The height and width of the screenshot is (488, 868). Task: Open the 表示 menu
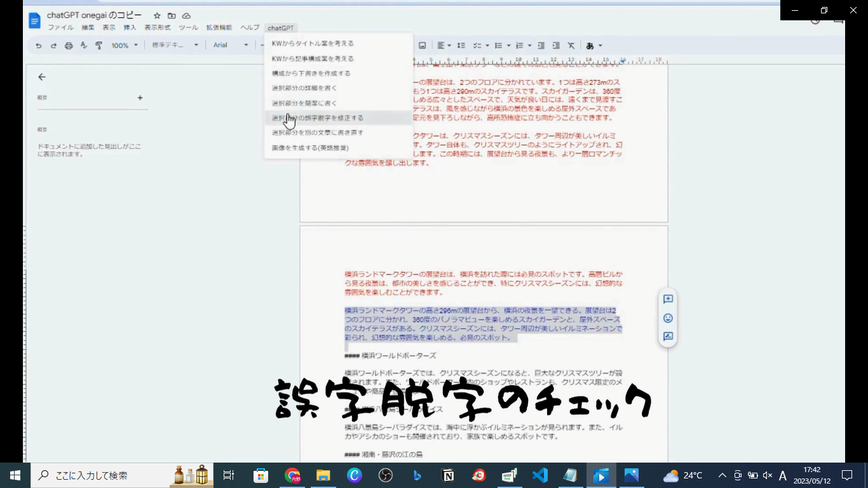point(109,28)
